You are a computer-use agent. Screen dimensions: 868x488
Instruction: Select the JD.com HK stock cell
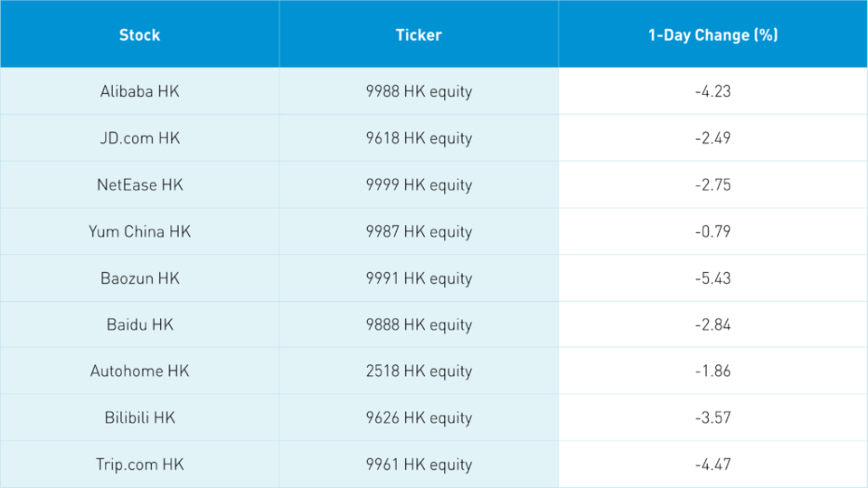pyautogui.click(x=139, y=138)
